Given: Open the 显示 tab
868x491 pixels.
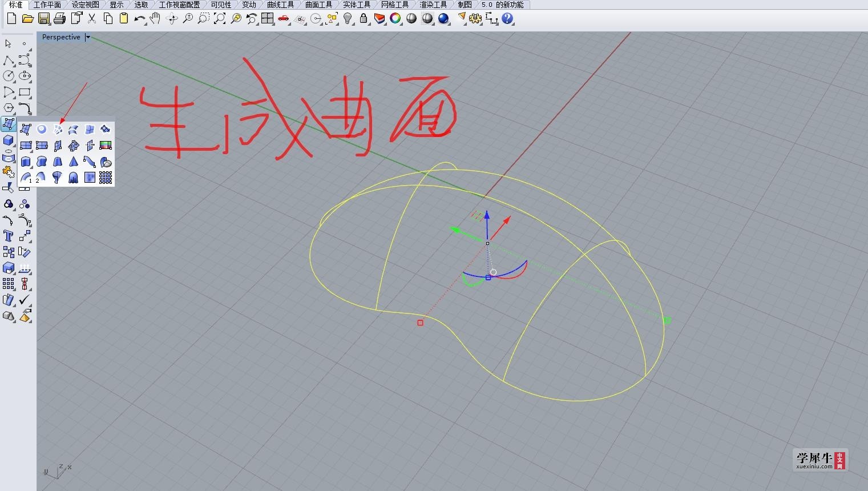Looking at the screenshot, I should click(116, 5).
